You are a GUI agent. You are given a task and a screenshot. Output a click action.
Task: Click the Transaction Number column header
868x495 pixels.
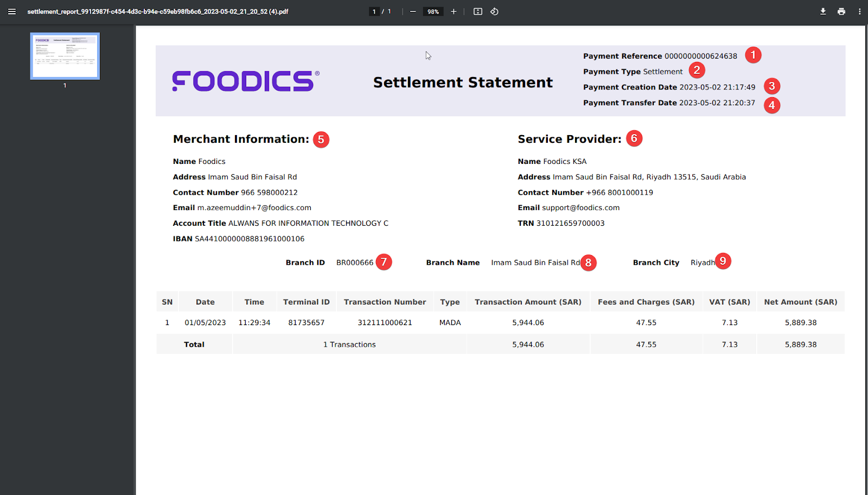click(385, 302)
